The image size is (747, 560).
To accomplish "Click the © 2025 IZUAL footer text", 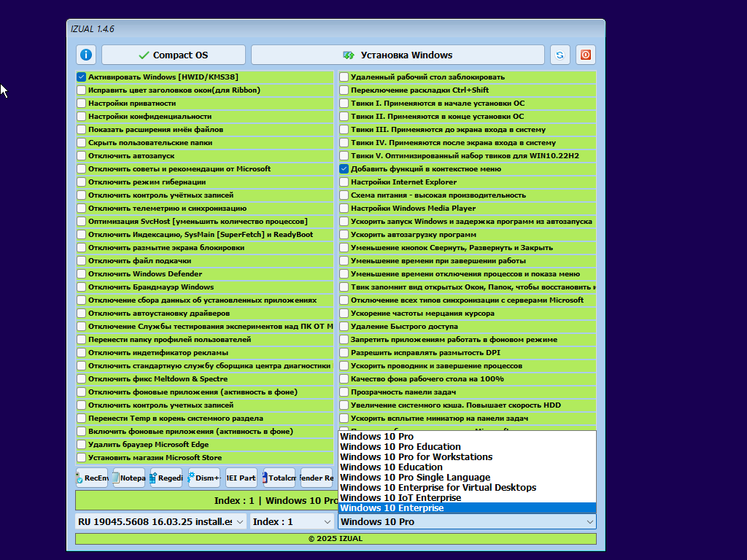I will [x=336, y=539].
